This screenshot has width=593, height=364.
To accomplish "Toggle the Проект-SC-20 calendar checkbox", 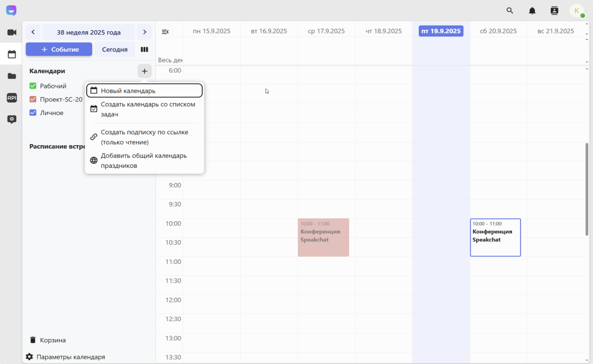I will click(33, 100).
